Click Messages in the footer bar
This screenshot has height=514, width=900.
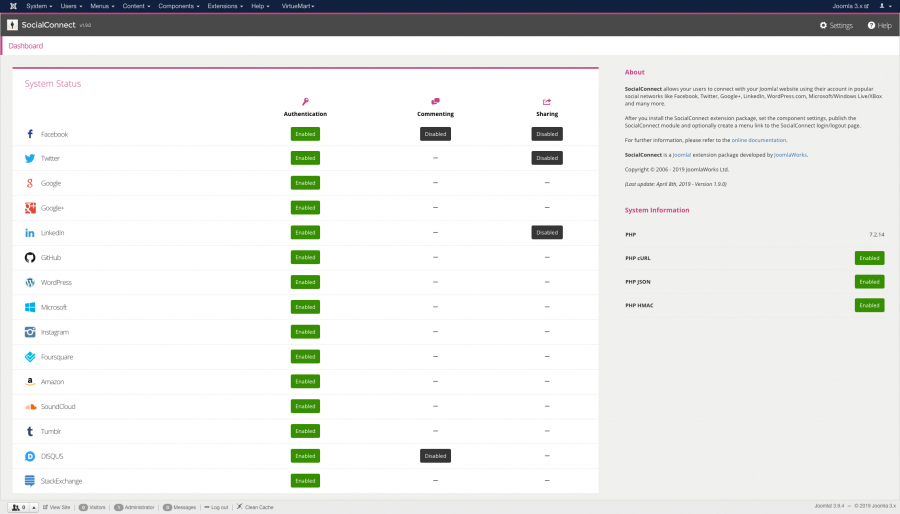tap(180, 507)
